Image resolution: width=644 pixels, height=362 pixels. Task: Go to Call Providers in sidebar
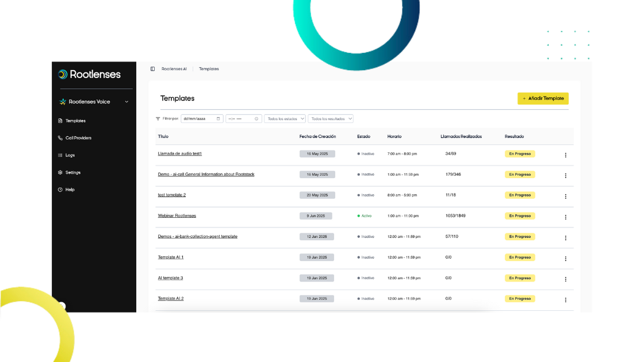(78, 138)
